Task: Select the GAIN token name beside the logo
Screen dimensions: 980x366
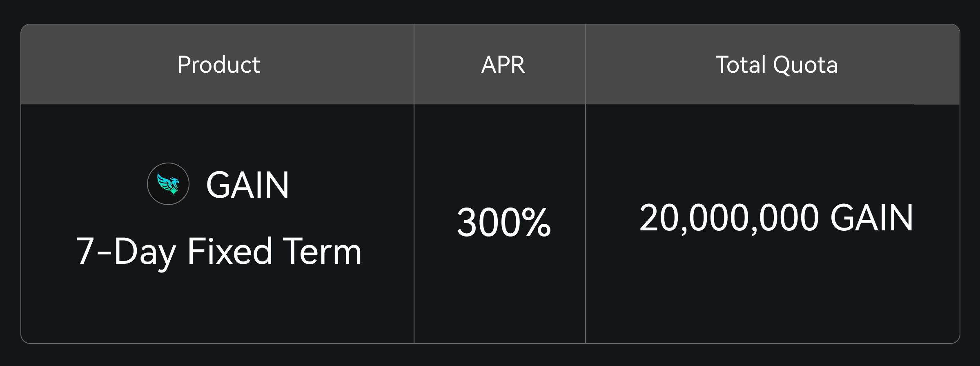Action: (x=247, y=185)
